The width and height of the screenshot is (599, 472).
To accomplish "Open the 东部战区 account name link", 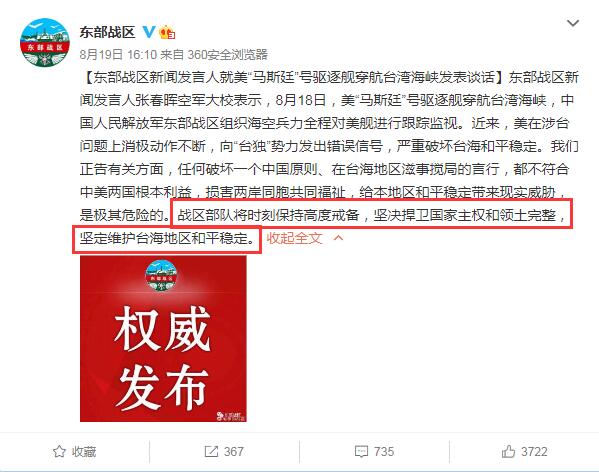I will click(x=107, y=32).
